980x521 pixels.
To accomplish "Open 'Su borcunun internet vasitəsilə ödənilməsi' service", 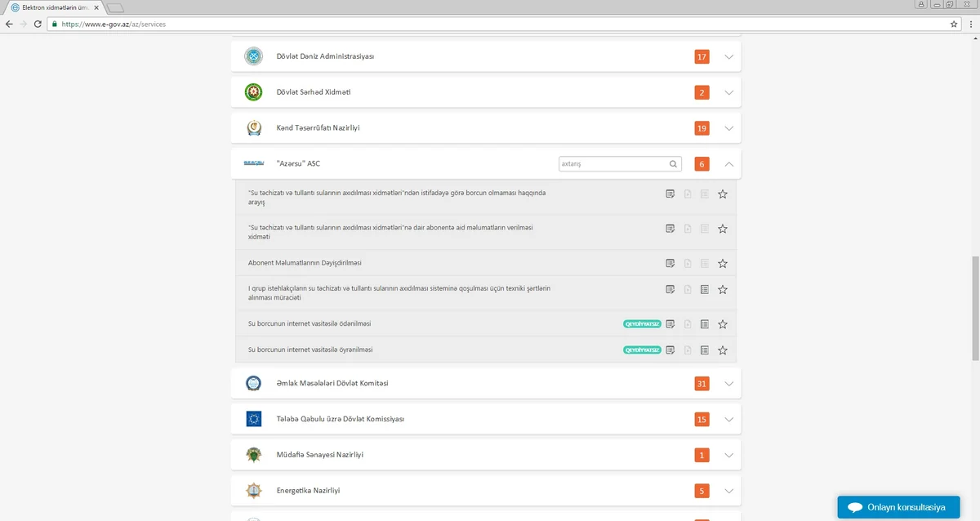I will pos(310,324).
